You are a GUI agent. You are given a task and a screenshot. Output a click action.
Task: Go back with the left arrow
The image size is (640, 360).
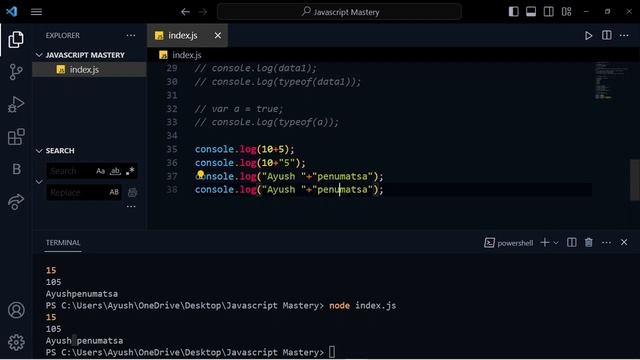click(185, 12)
